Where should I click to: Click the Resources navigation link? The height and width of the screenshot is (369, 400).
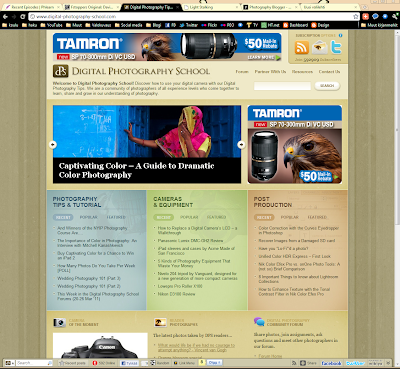click(302, 72)
